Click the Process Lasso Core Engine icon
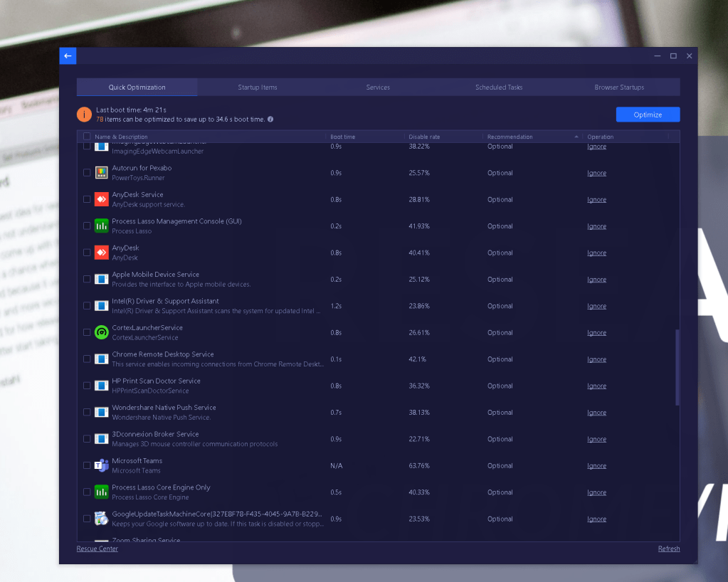This screenshot has width=728, height=582. pos(102,492)
